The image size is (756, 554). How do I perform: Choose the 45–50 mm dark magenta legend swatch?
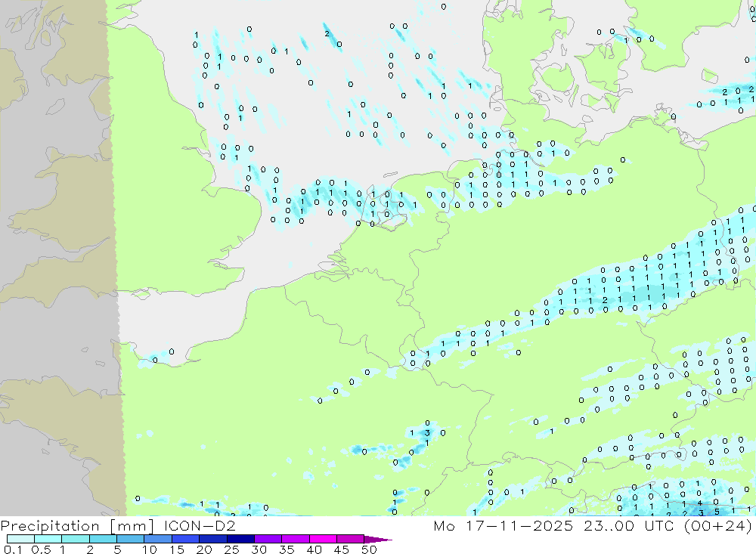(x=350, y=539)
